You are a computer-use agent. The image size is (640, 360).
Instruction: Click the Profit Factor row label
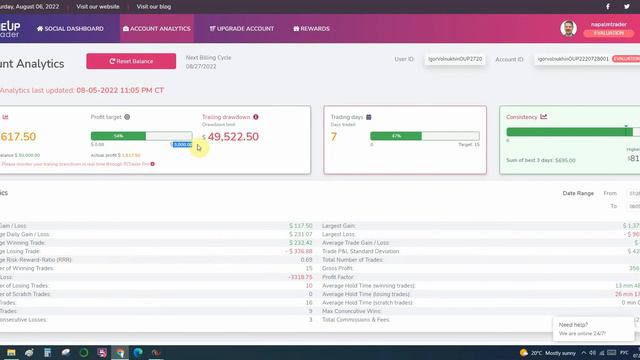338,277
